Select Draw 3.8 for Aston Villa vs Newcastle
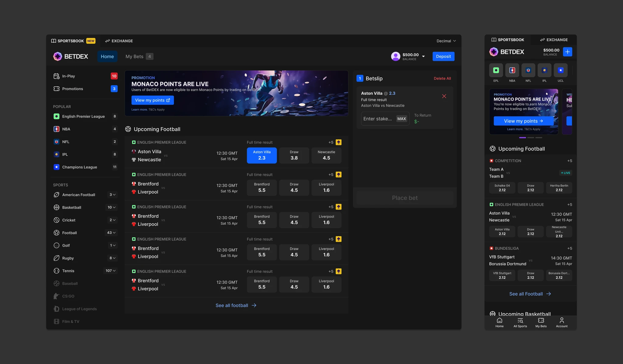Image resolution: width=623 pixels, height=364 pixels. [294, 155]
